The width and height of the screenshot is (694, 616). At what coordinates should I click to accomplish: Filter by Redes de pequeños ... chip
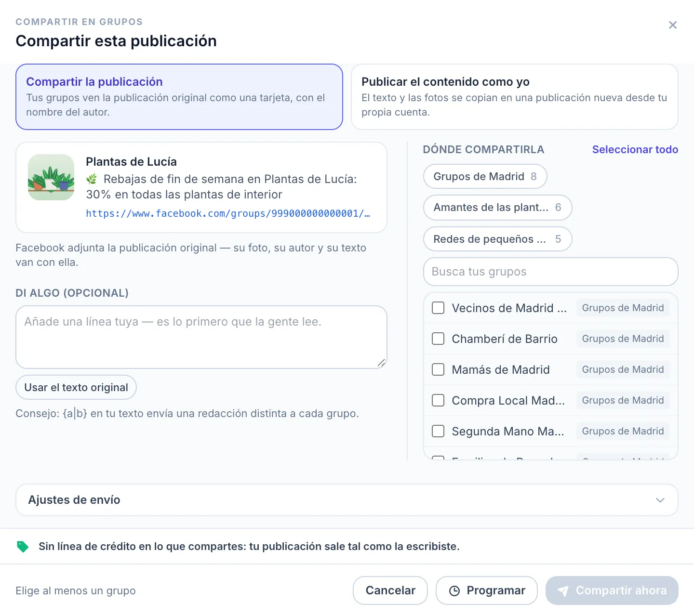(498, 239)
